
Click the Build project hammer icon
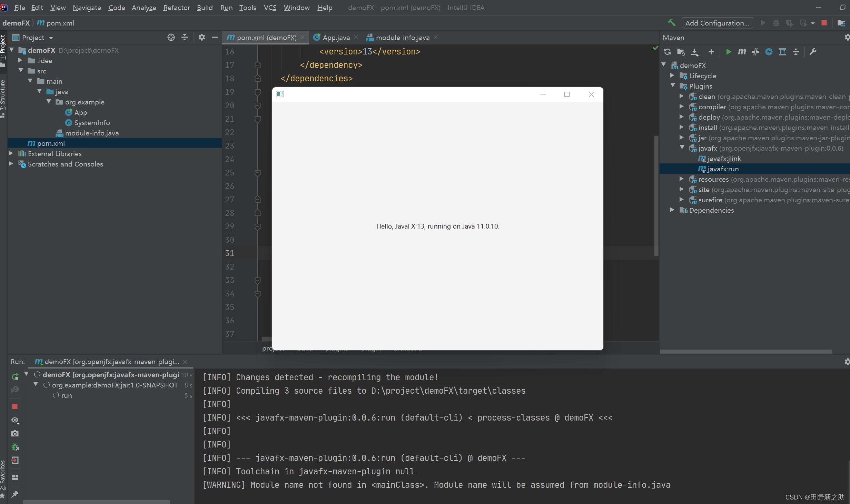tap(672, 23)
